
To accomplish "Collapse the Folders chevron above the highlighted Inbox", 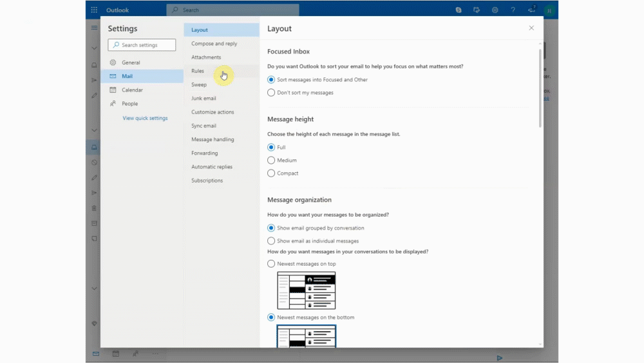I will click(94, 130).
